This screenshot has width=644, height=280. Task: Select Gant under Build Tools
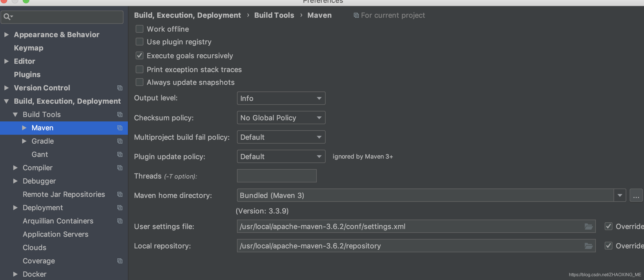[40, 154]
